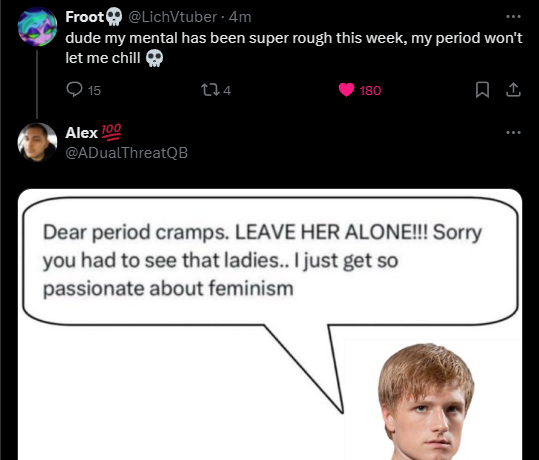Open the three-dot menu on Froot's tweet

coord(513,17)
